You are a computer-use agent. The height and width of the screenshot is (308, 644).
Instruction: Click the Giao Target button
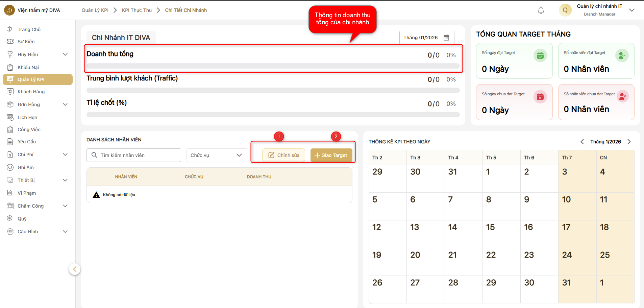(x=331, y=155)
